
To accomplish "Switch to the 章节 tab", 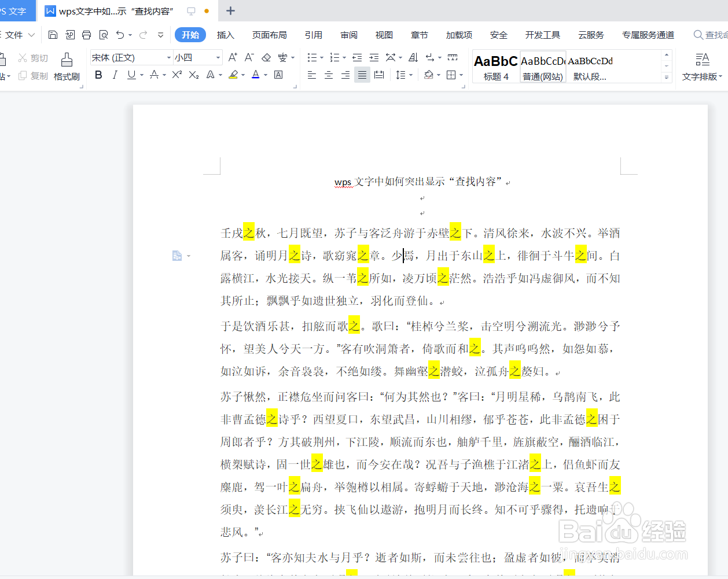I will point(420,35).
